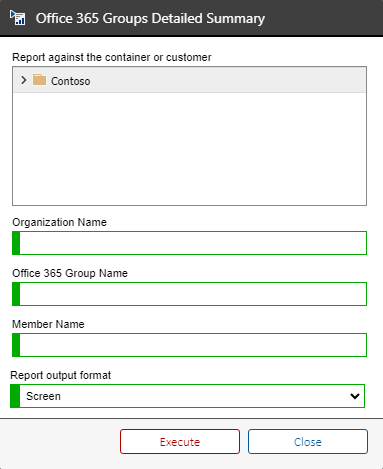The width and height of the screenshot is (383, 469).
Task: Focus the Office 365 Group Name field
Action: click(189, 294)
